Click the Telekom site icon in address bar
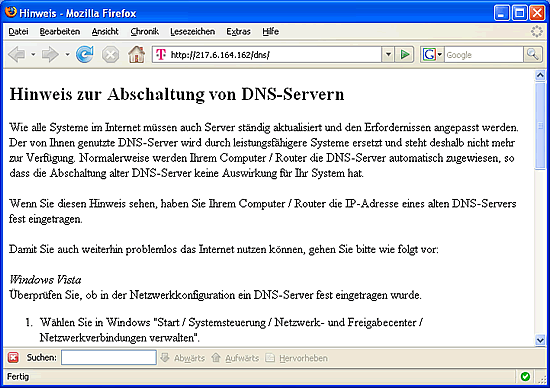 [x=161, y=55]
